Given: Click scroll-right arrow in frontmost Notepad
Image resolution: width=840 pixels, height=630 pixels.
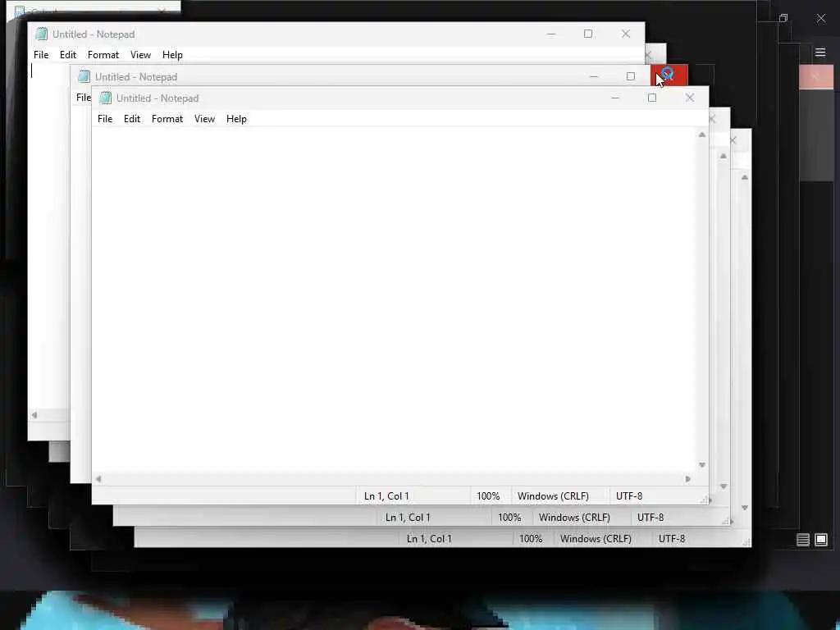Looking at the screenshot, I should pyautogui.click(x=688, y=479).
